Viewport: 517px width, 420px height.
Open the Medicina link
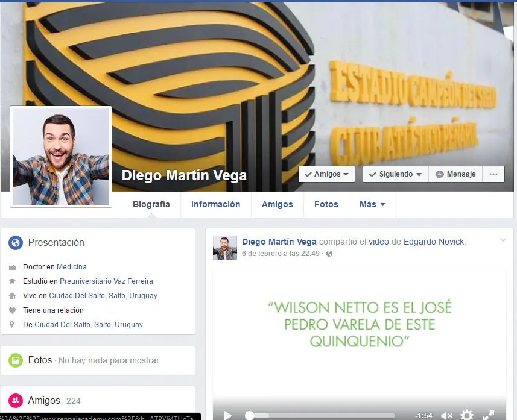point(72,267)
